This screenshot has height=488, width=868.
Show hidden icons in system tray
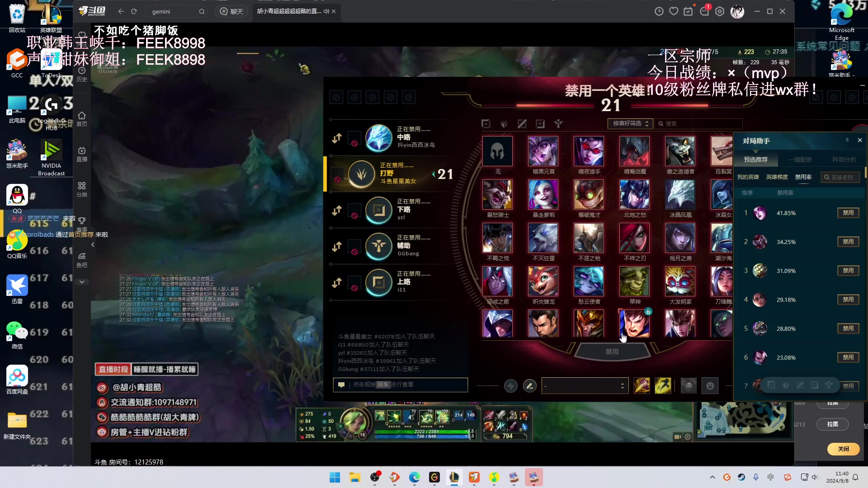point(712,477)
